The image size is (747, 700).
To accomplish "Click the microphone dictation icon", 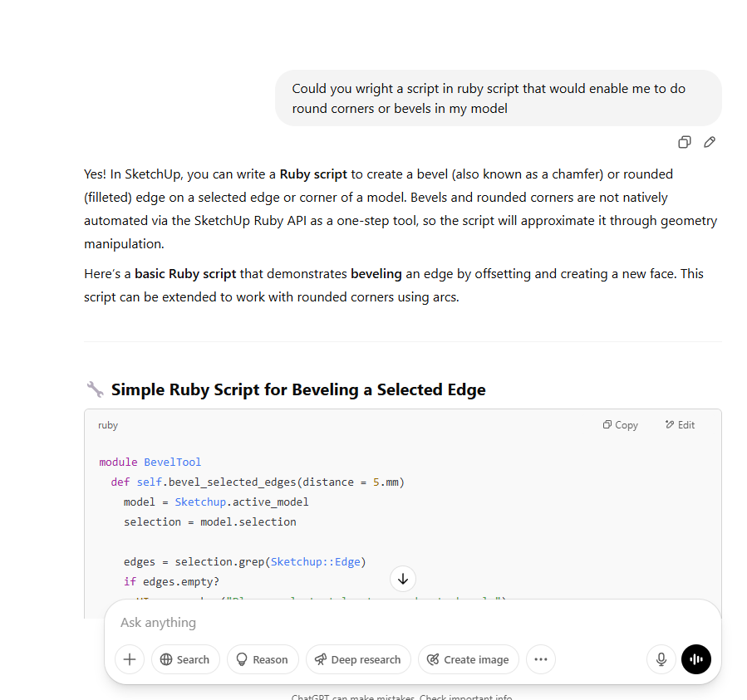I will point(661,659).
